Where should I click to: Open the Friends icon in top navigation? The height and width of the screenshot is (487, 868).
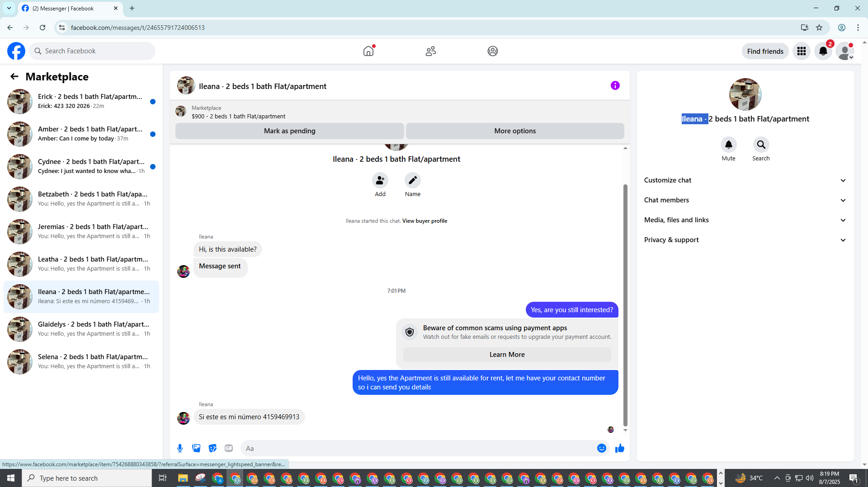tap(431, 51)
